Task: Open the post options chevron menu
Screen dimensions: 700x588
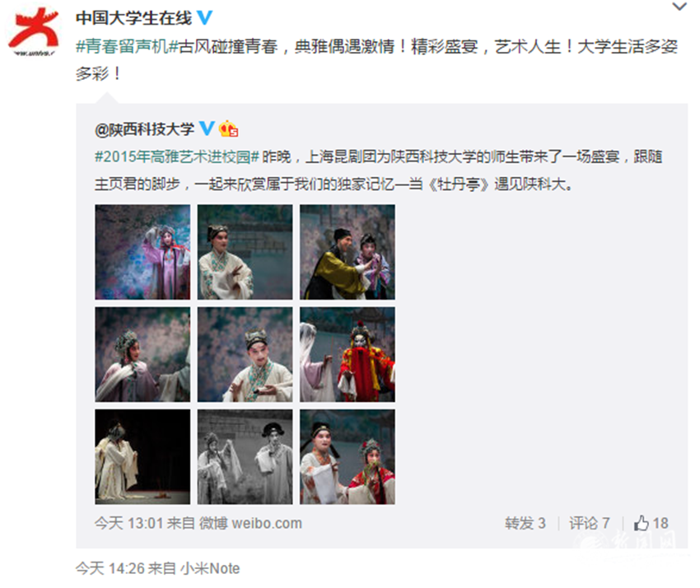Action: pyautogui.click(x=679, y=7)
